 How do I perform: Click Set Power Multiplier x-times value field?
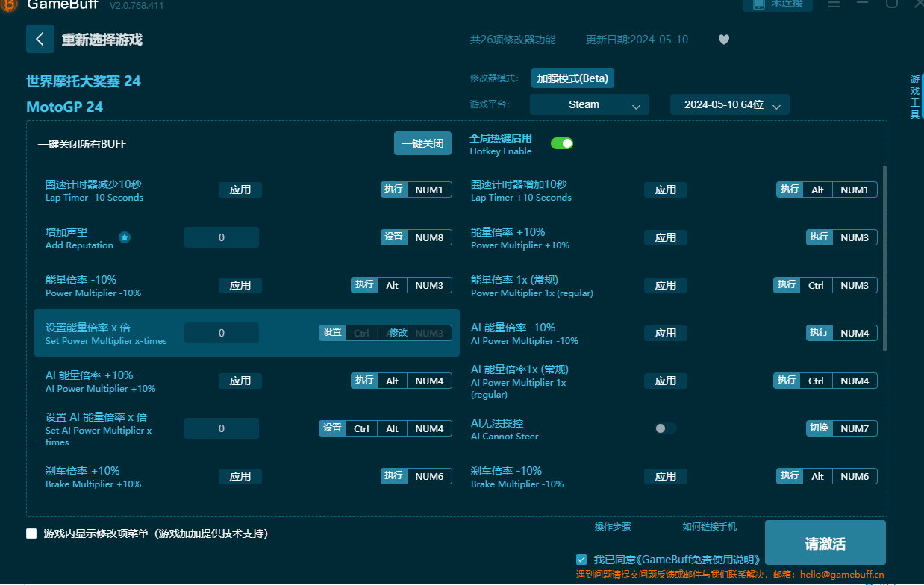222,333
